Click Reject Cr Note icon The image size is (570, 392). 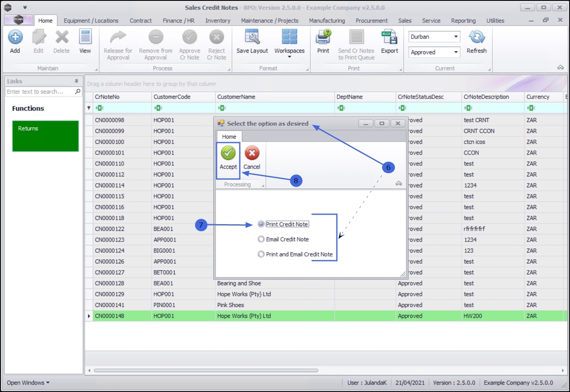(217, 37)
